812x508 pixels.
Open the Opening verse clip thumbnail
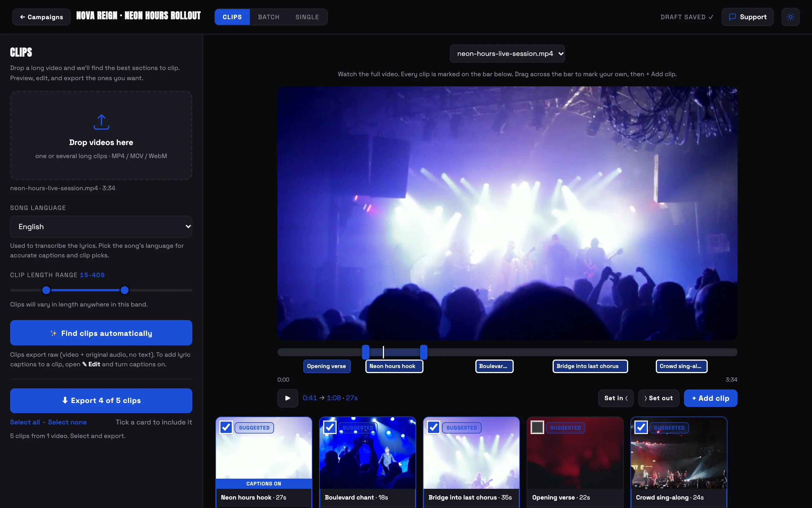575,453
